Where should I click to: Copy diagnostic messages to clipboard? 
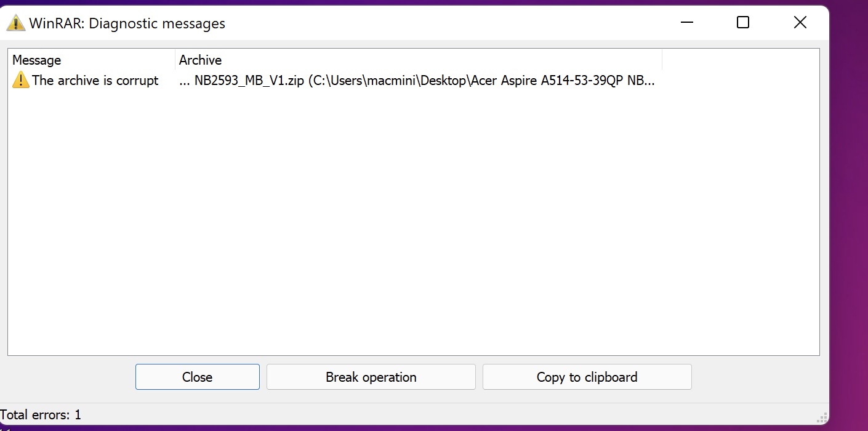587,377
